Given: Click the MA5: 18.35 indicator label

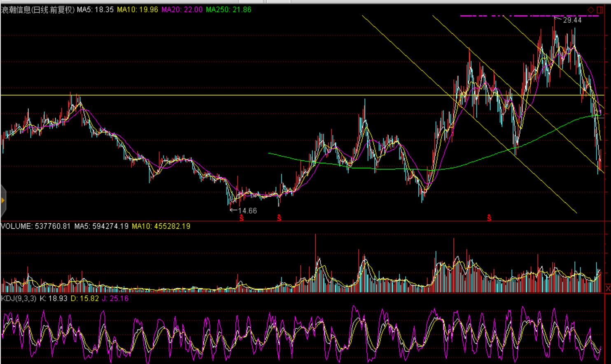Looking at the screenshot, I should 95,9.
